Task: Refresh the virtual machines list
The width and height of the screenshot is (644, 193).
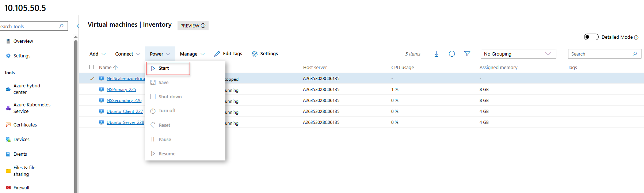Action: pyautogui.click(x=452, y=54)
